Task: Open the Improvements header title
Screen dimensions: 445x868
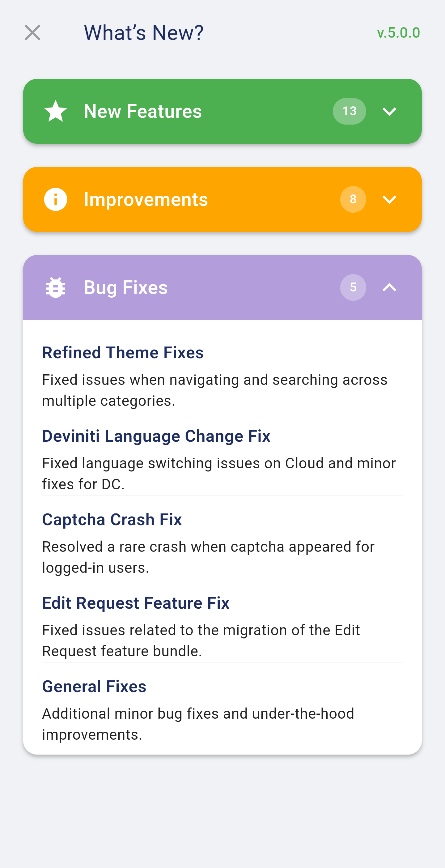Action: click(x=146, y=199)
